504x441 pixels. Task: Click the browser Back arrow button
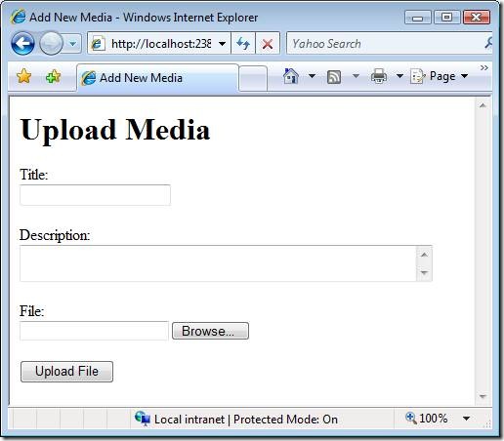click(x=22, y=43)
